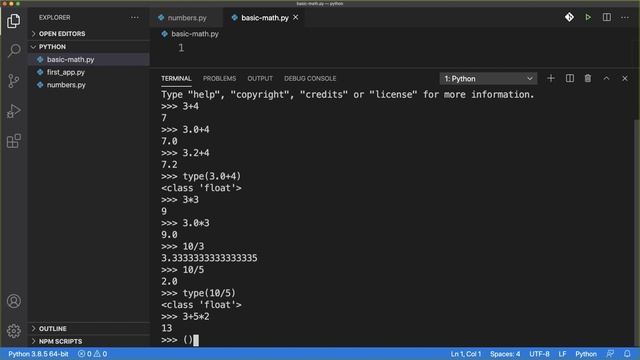Open Source Control view
The height and width of the screenshot is (360, 640).
[13, 81]
